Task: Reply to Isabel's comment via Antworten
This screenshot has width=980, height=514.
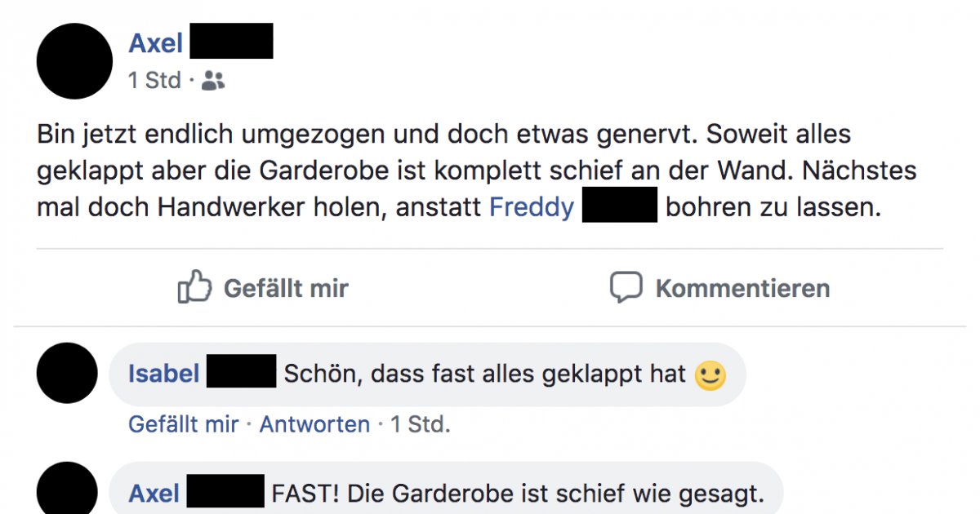Action: [314, 424]
